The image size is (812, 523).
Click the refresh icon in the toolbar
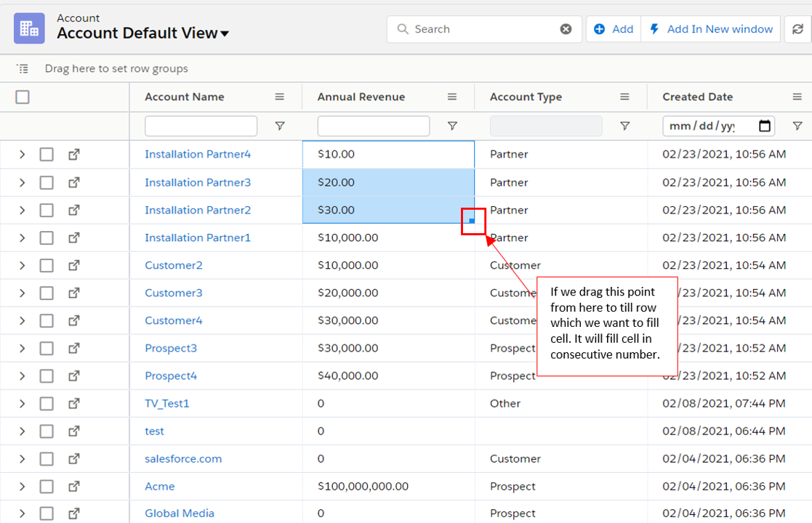coord(798,29)
